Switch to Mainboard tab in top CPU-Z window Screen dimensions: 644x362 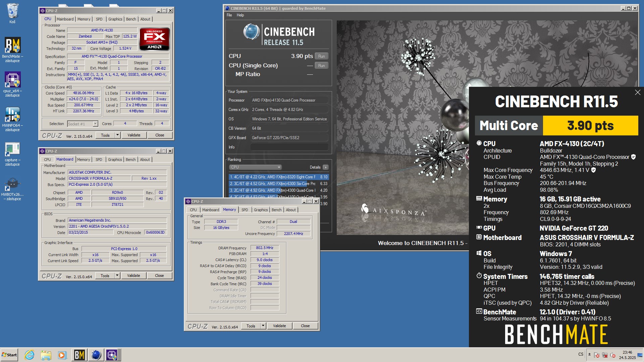(x=65, y=19)
